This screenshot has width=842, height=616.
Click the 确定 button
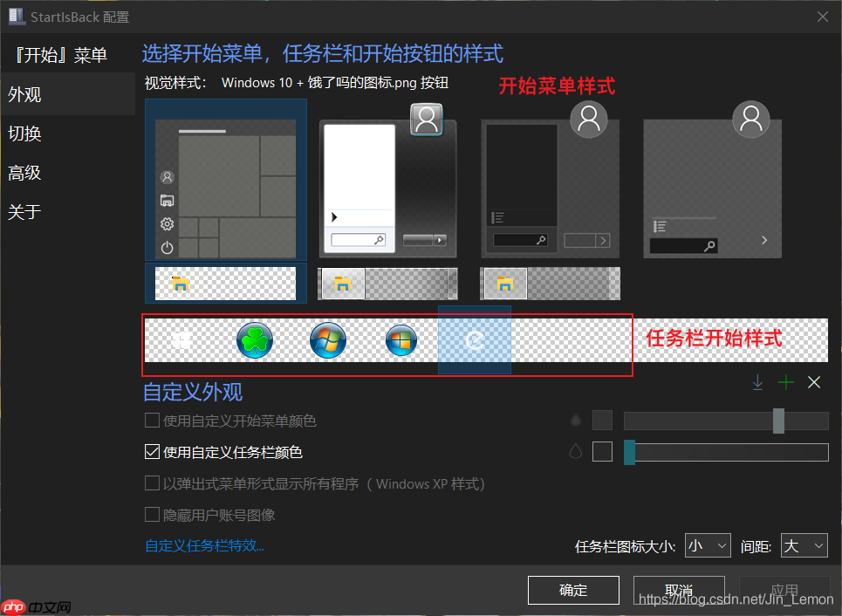[573, 590]
